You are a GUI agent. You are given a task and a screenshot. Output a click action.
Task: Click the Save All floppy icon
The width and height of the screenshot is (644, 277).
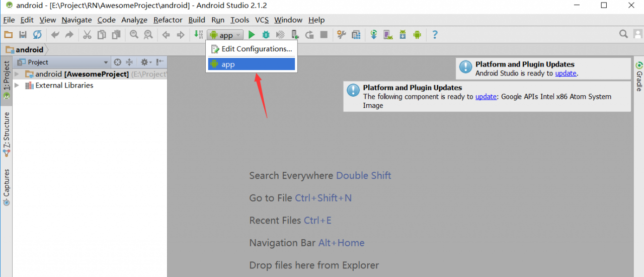(23, 35)
